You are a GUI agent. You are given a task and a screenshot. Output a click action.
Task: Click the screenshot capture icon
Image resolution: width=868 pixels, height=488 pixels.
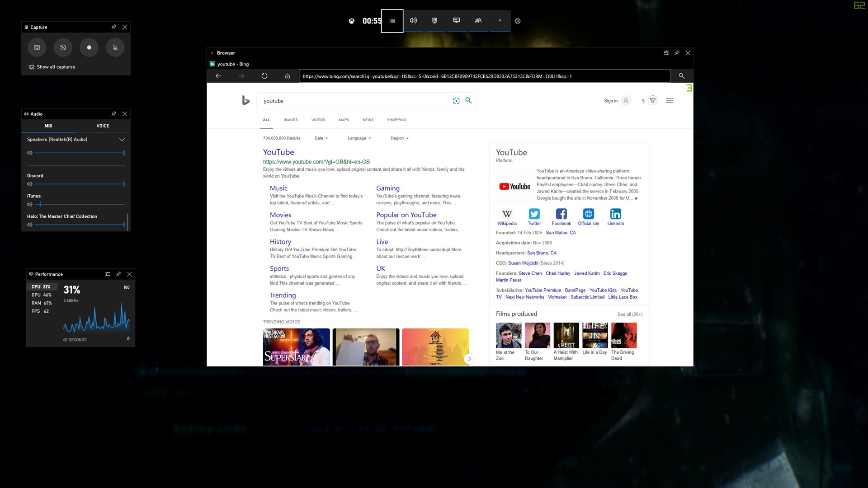(37, 47)
